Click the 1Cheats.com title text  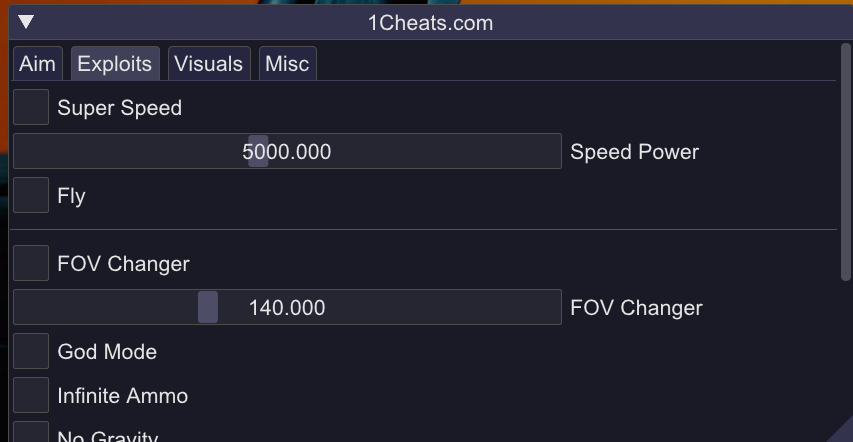[430, 23]
